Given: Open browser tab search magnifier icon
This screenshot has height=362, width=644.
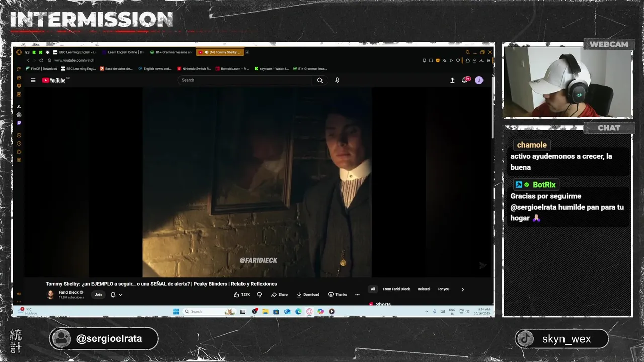Looking at the screenshot, I should click(x=467, y=52).
